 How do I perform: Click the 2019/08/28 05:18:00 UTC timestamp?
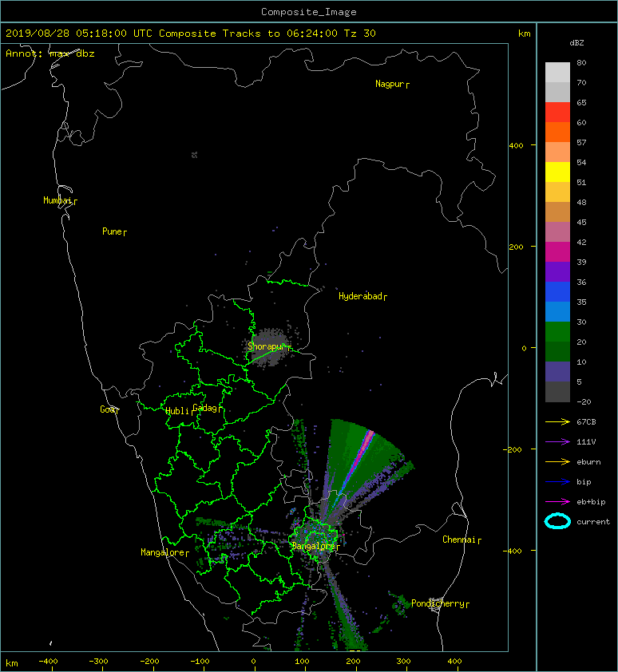point(79,34)
